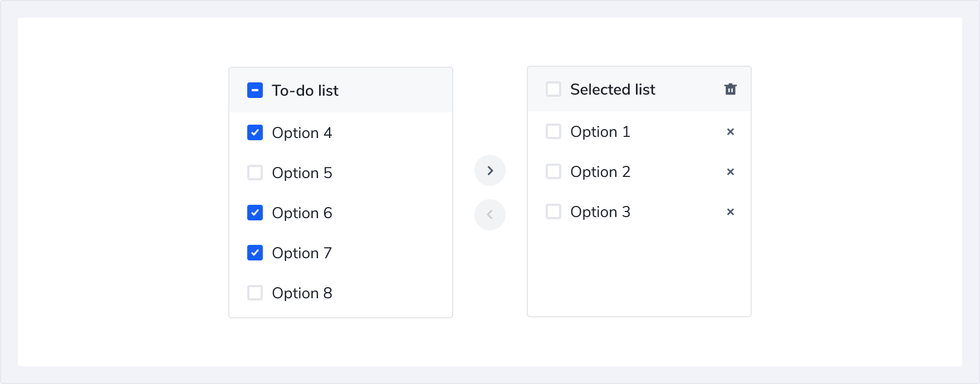Tick the Option 2 checkbox
The height and width of the screenshot is (384, 980).
pyautogui.click(x=553, y=171)
